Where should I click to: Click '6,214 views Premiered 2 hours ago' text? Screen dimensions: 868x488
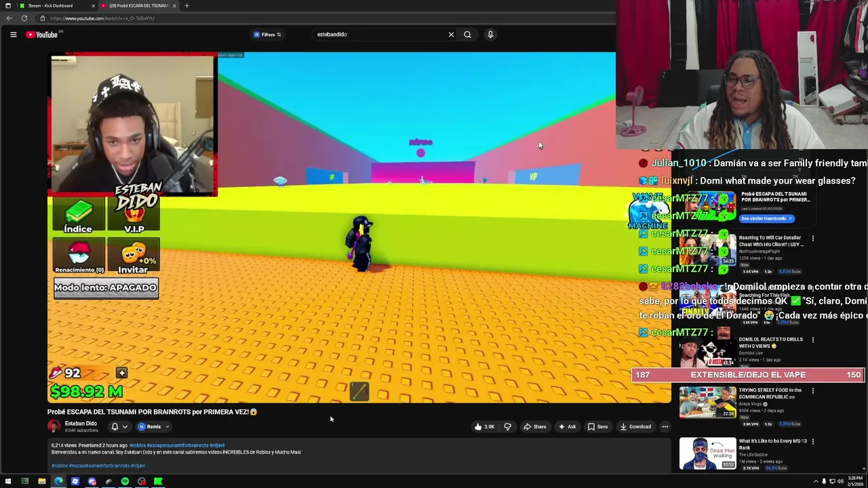(x=89, y=445)
